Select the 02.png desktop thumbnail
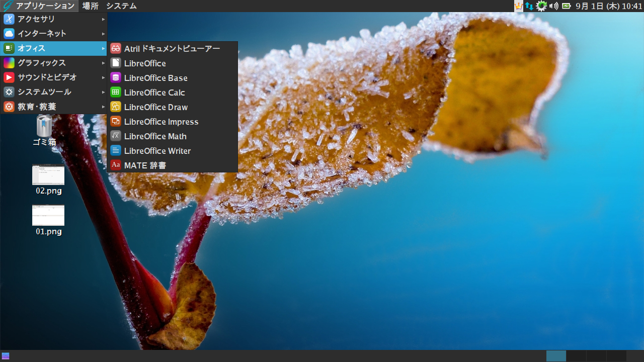 48,175
